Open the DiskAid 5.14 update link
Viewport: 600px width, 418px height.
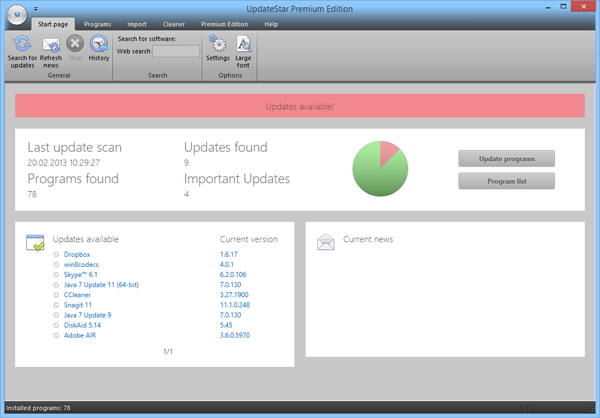click(82, 325)
